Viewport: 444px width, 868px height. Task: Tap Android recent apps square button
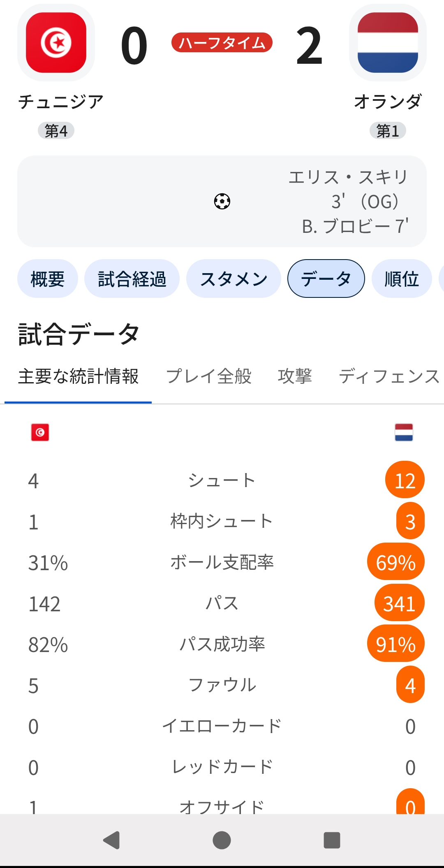[x=332, y=840]
